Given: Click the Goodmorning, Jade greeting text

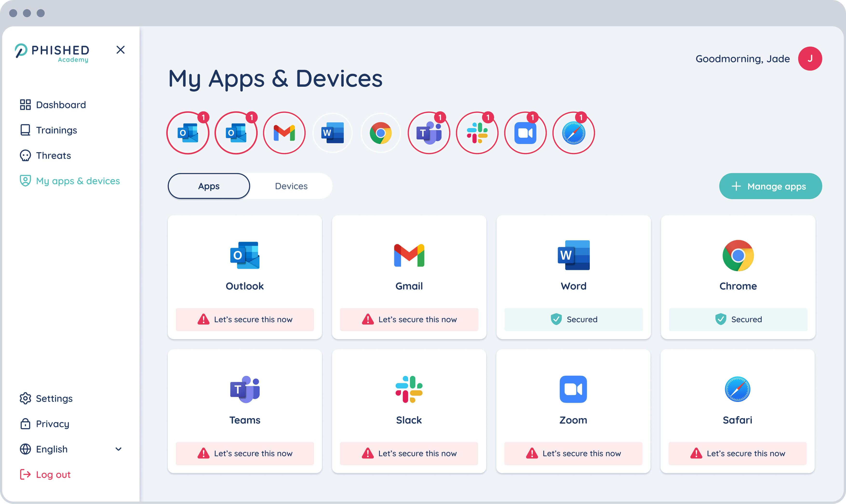Looking at the screenshot, I should click(x=742, y=59).
